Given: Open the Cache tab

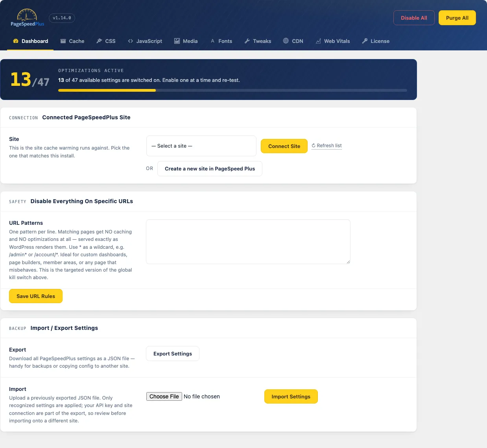Looking at the screenshot, I should [72, 41].
